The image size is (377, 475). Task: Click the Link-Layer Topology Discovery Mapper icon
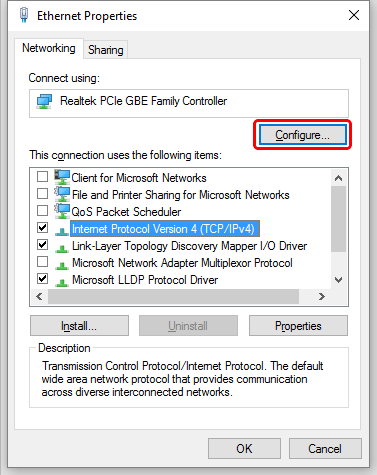click(62, 248)
